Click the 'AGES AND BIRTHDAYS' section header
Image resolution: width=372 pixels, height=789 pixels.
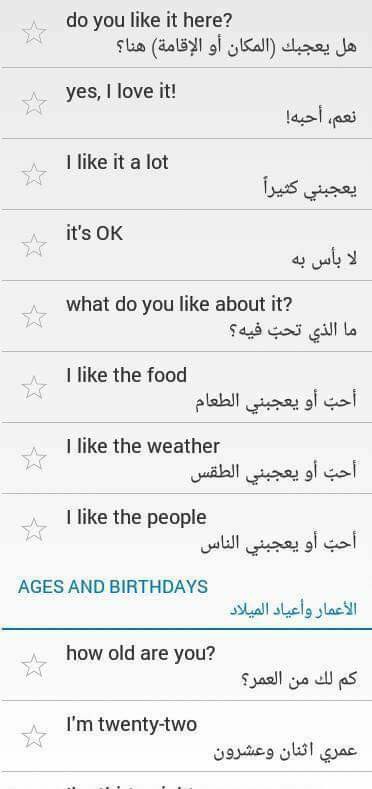click(113, 587)
